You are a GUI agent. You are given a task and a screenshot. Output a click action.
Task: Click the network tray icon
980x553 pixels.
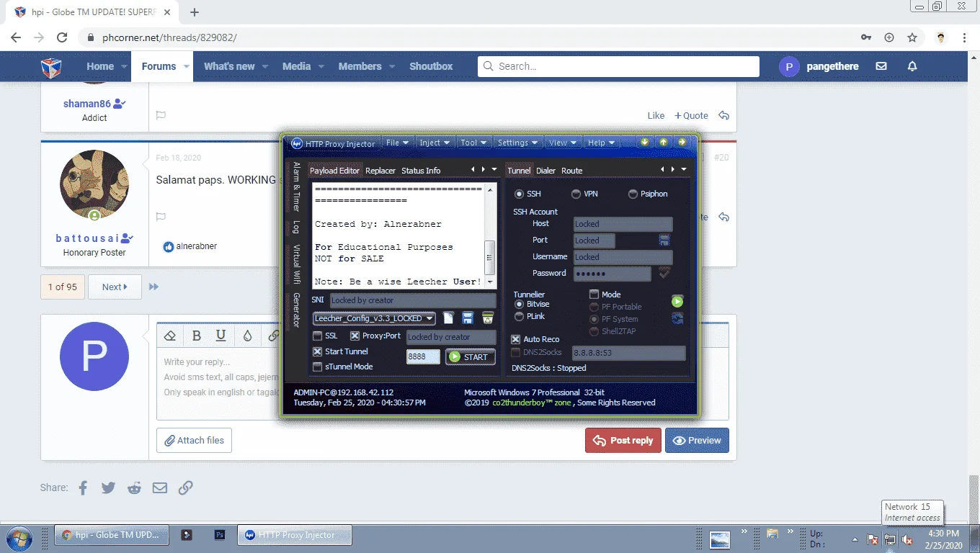click(x=890, y=539)
